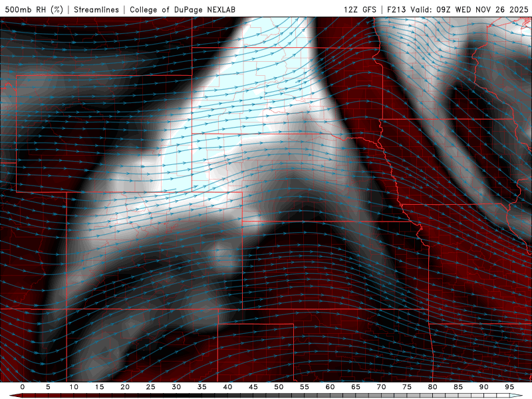The image size is (532, 399).
Task: Select the "90" legend tick label
Action: (x=483, y=387)
